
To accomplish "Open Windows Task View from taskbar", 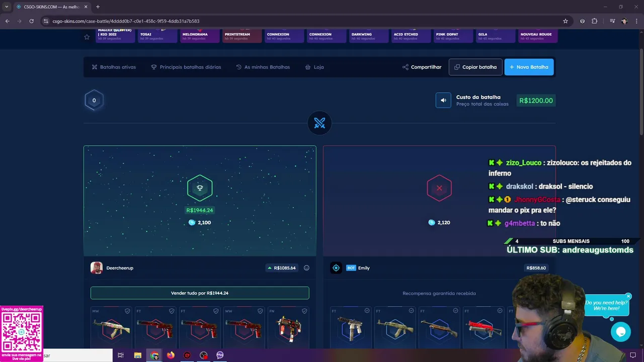I will pos(121,355).
